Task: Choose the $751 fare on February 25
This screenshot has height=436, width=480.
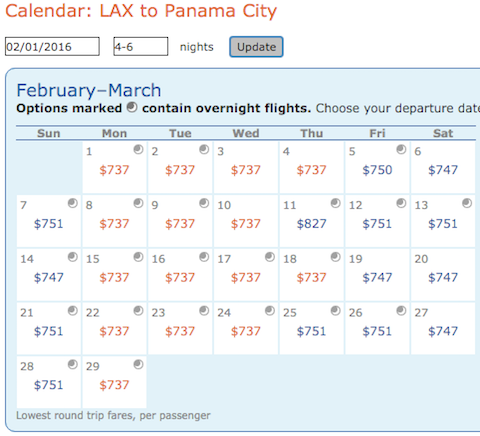Action: point(311,331)
